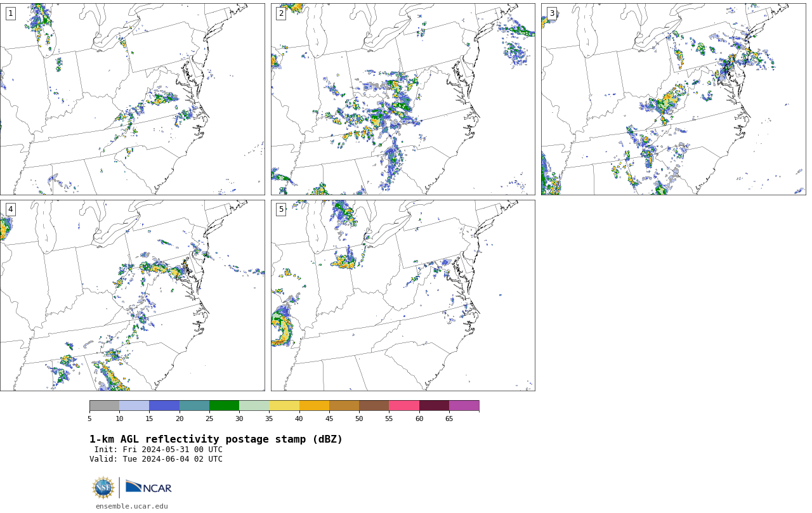
Task: Click the member number 5 label box
Action: (x=281, y=209)
